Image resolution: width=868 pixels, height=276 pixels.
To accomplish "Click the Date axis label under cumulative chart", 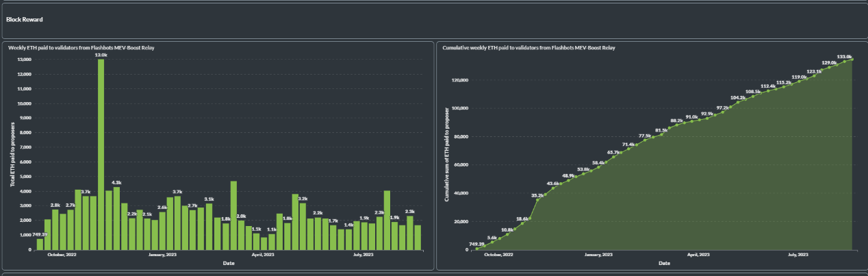I will 664,263.
